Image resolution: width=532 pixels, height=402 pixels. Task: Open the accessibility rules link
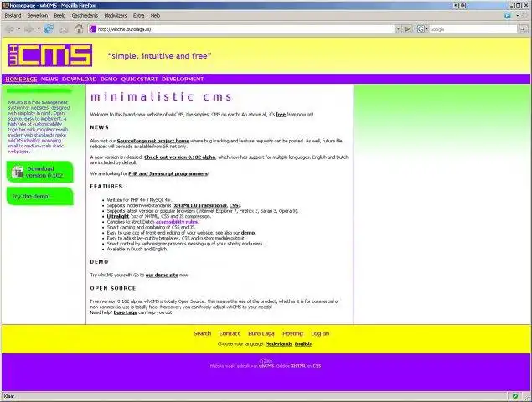[177, 222]
